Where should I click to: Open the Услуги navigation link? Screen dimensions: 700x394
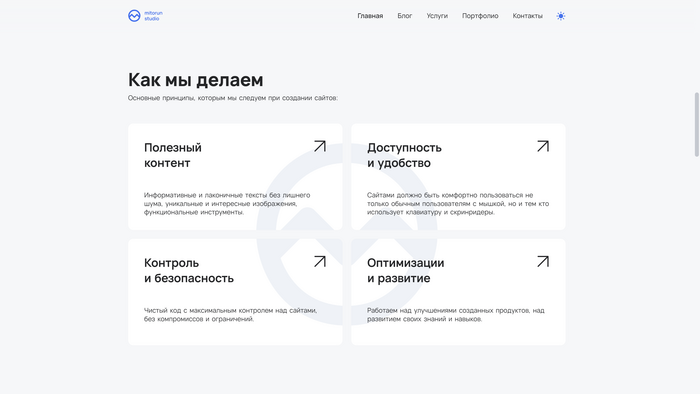pyautogui.click(x=437, y=16)
